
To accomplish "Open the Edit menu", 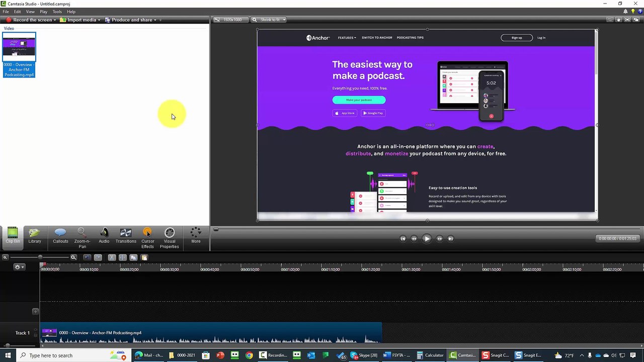I will click(18, 12).
